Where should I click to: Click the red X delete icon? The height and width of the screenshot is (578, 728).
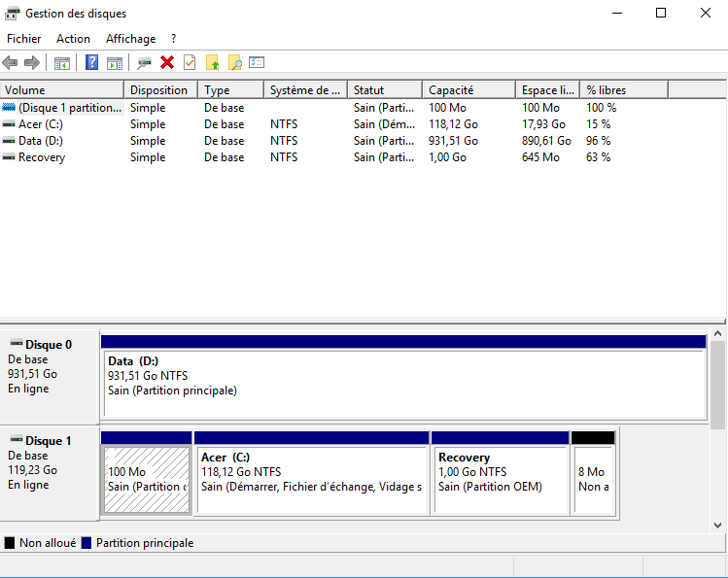click(167, 62)
